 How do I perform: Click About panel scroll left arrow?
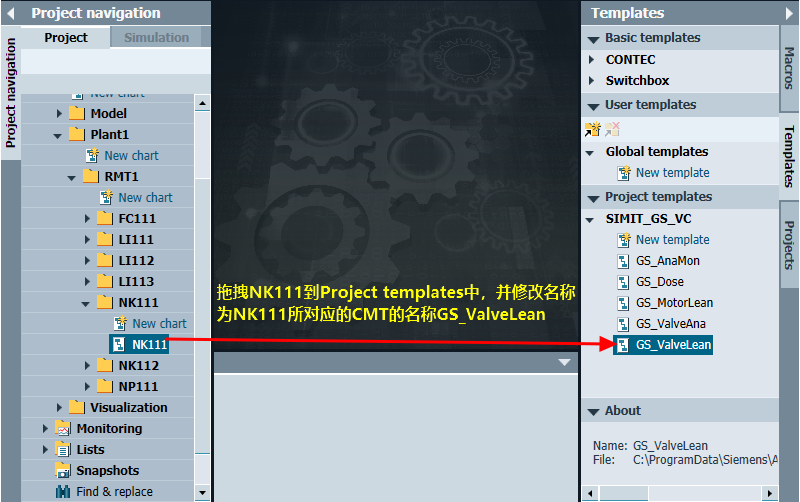pyautogui.click(x=590, y=493)
